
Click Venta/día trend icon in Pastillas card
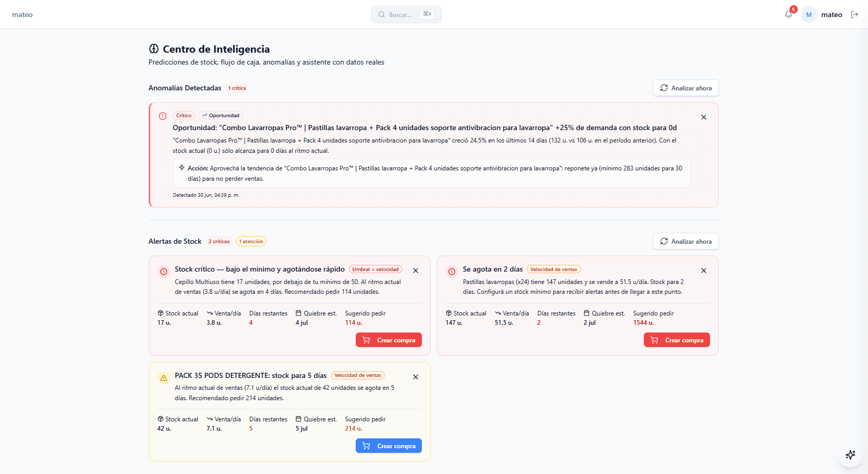tap(498, 313)
